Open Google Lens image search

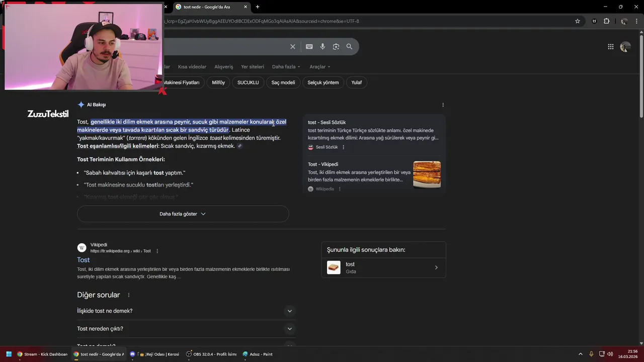click(x=336, y=47)
